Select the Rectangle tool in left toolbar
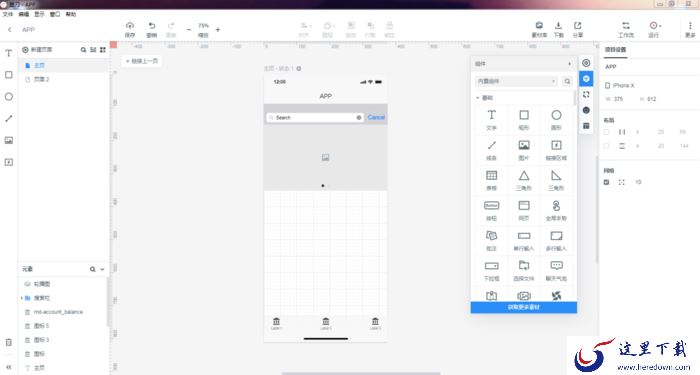The width and height of the screenshot is (700, 375). click(8, 75)
